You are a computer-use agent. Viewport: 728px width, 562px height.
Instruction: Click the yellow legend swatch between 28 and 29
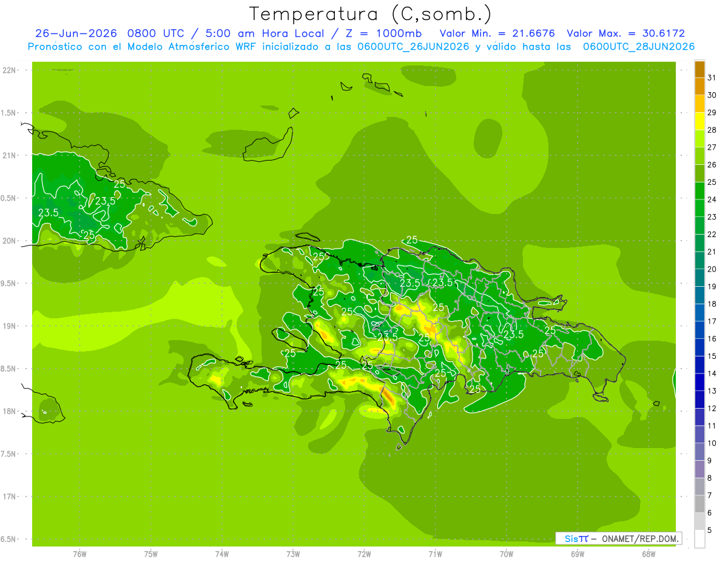[x=699, y=122]
